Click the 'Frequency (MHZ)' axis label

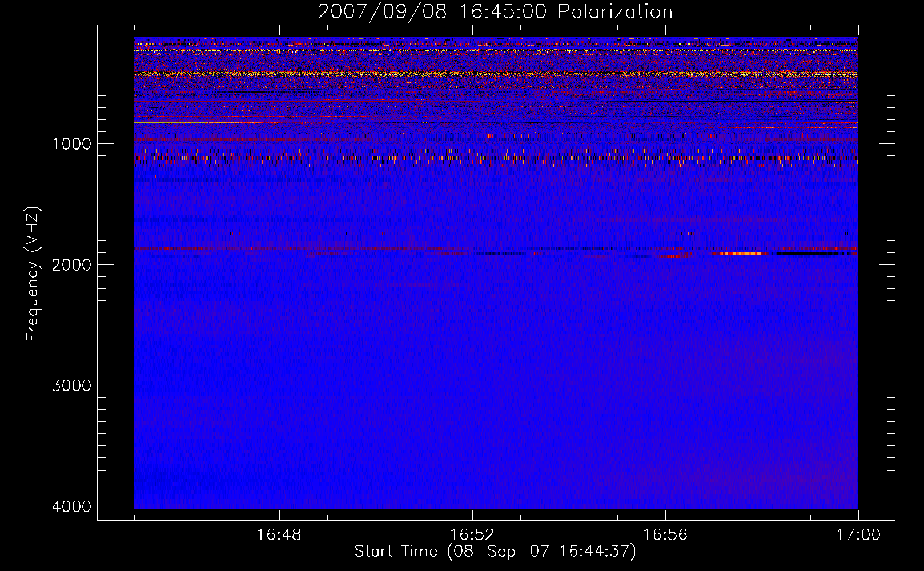(x=33, y=274)
